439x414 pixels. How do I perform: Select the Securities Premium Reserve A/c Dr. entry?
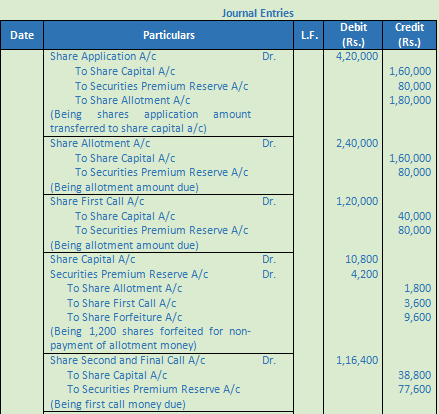point(129,274)
